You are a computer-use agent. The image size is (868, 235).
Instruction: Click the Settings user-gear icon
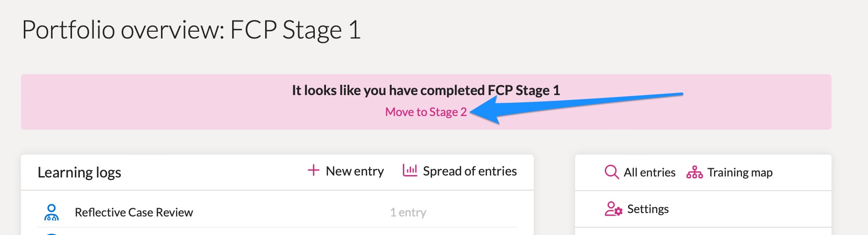tap(613, 209)
